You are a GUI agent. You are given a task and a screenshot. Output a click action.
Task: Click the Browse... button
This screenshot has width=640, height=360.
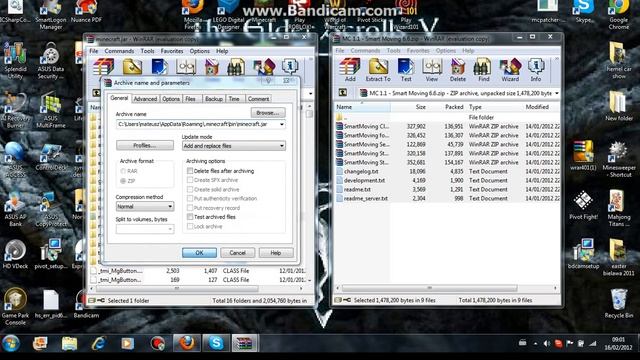tap(268, 112)
